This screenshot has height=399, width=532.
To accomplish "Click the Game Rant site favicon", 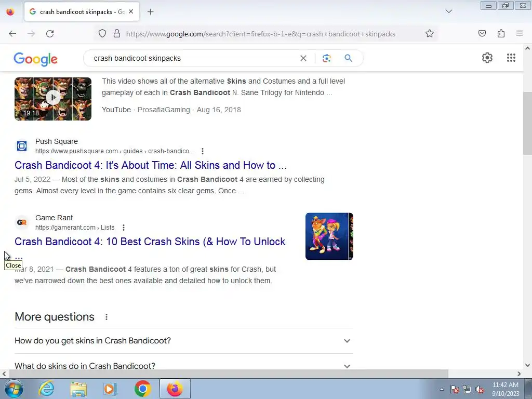I will click(x=22, y=222).
